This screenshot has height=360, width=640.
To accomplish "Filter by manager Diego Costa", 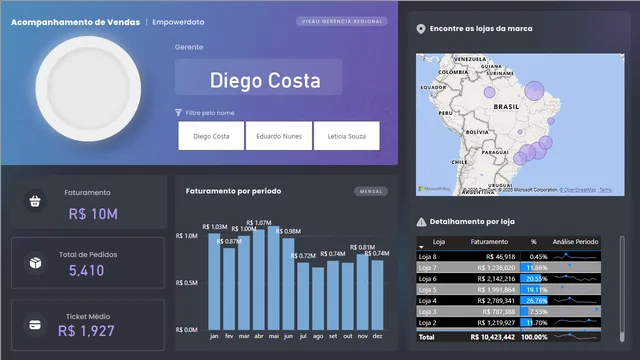I will (x=211, y=136).
